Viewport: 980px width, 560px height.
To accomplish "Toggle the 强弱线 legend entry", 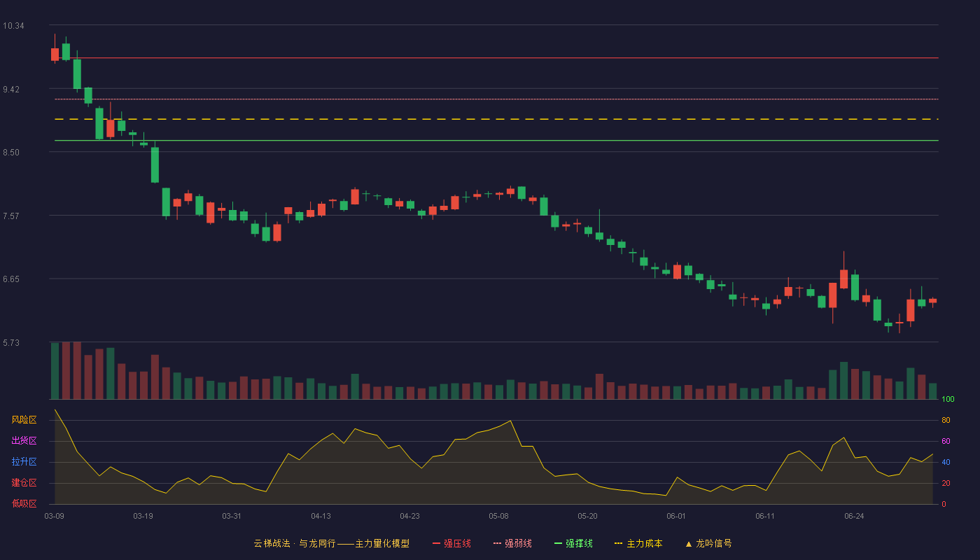I will (x=512, y=543).
